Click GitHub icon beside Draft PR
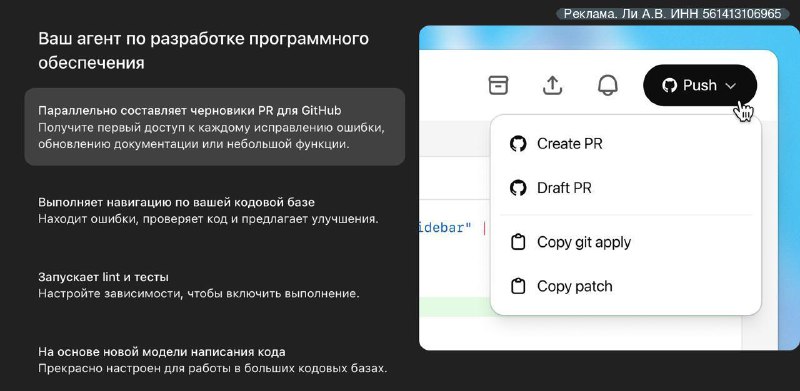The height and width of the screenshot is (391, 800). click(518, 188)
